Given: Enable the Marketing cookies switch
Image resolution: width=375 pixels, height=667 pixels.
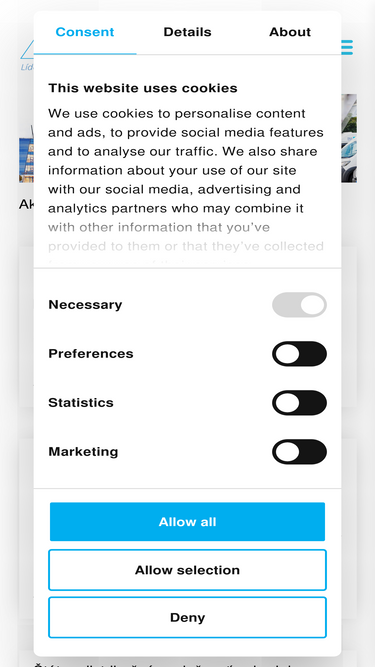Looking at the screenshot, I should point(299,451).
